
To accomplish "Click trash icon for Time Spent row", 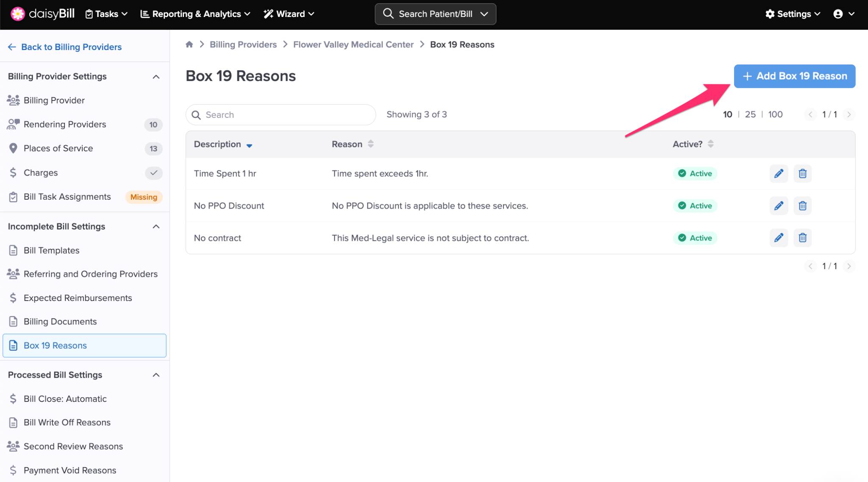I will [x=802, y=173].
